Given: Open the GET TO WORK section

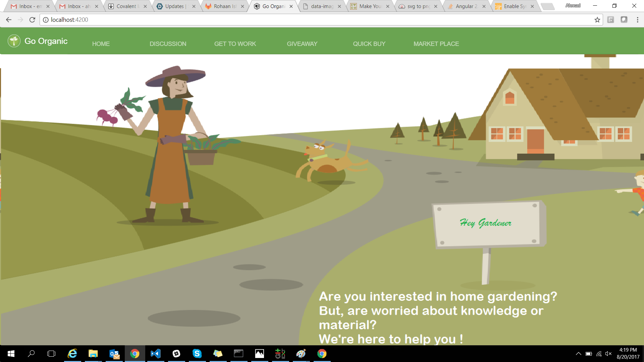Looking at the screenshot, I should 235,44.
